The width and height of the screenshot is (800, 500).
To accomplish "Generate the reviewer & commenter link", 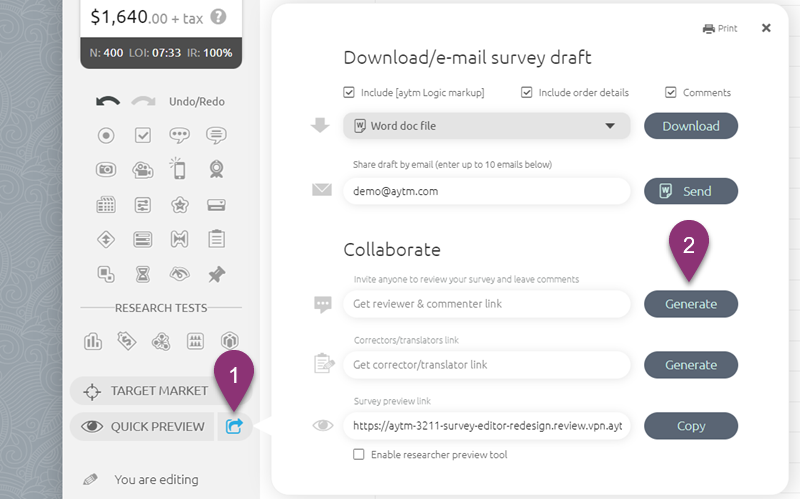I will [690, 304].
